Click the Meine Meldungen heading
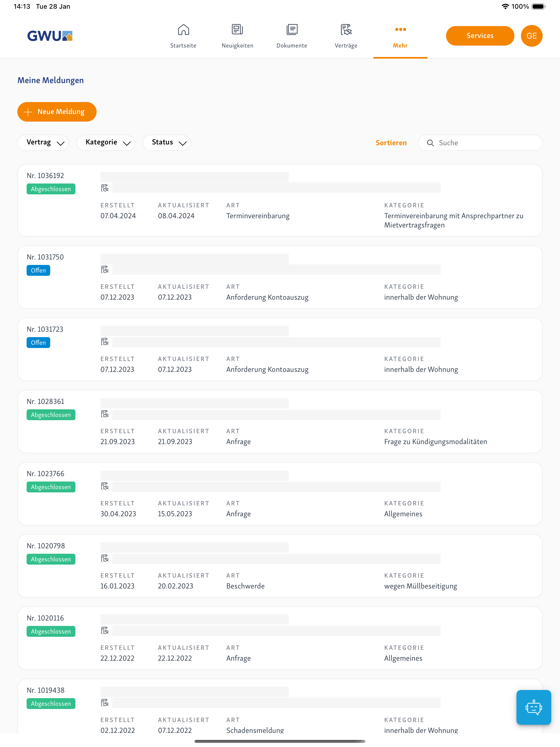Screen dimensions: 560x747 (51, 80)
